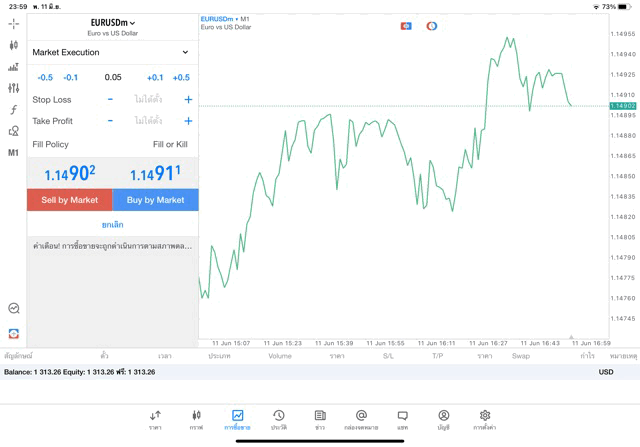This screenshot has height=447, width=640.
Task: Increase volume by +0.1
Action: (155, 77)
